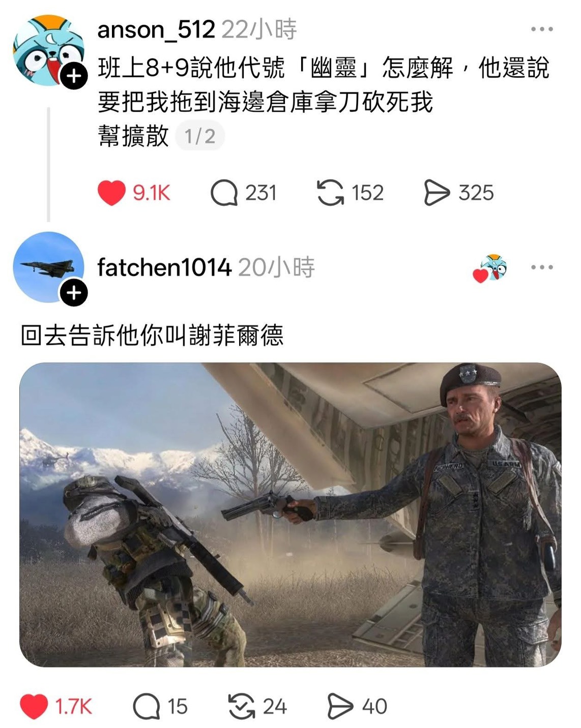Open anson_512's profile from username

tap(156, 29)
